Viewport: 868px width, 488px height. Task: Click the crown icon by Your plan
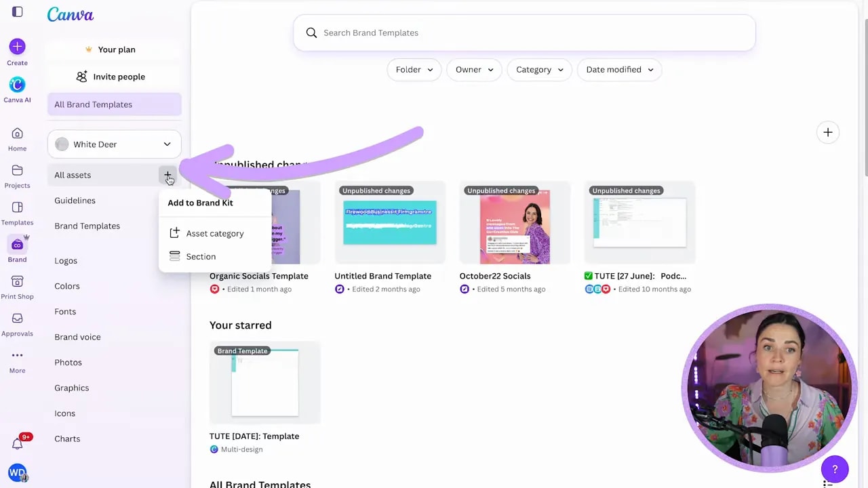pyautogui.click(x=89, y=49)
